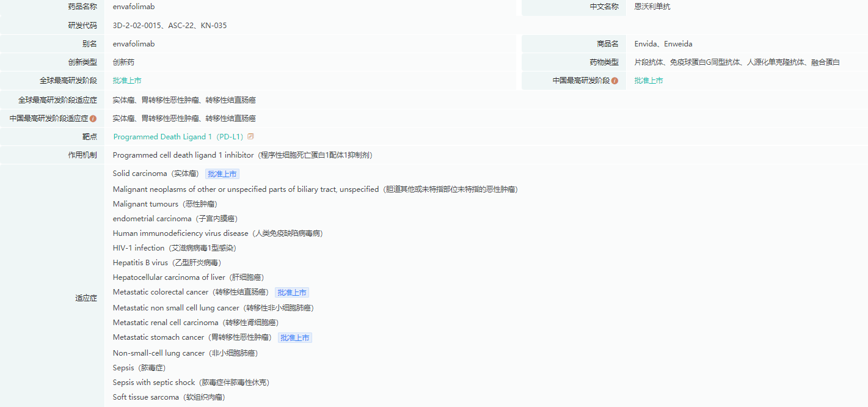The height and width of the screenshot is (407, 868).
Task: Click the 药物类型 field label
Action: click(604, 62)
